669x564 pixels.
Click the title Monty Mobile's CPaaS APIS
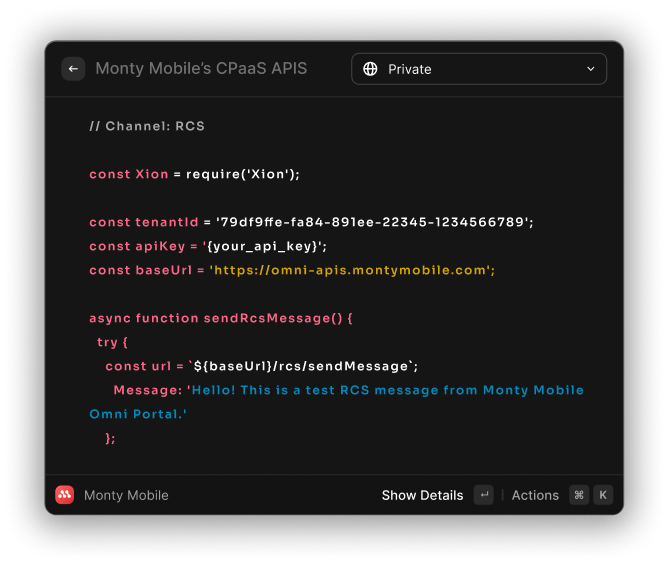point(201,69)
